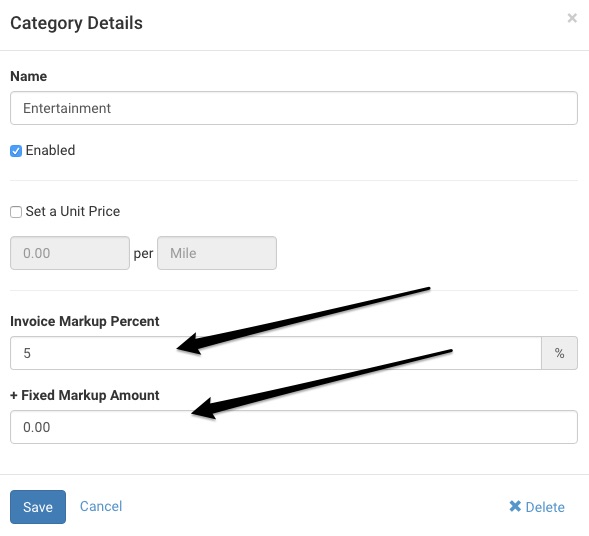589x536 pixels.
Task: Focus the Invoice Markup Percent field
Action: click(276, 353)
